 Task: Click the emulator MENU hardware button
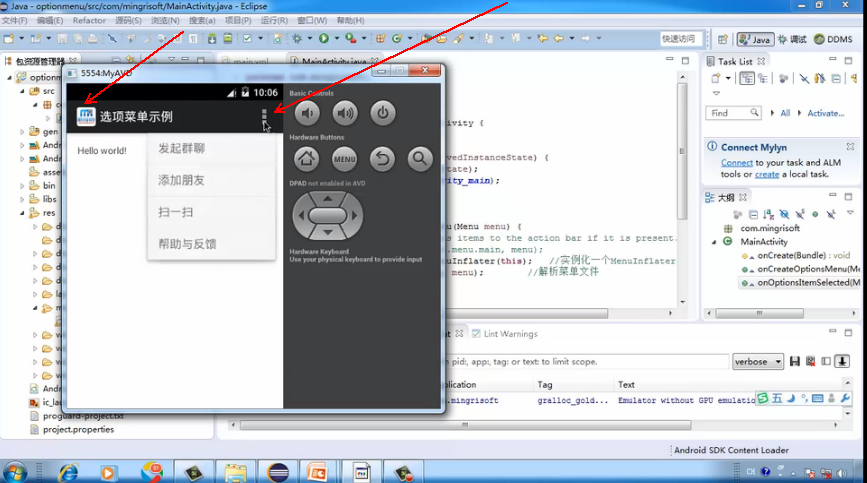[x=344, y=159]
